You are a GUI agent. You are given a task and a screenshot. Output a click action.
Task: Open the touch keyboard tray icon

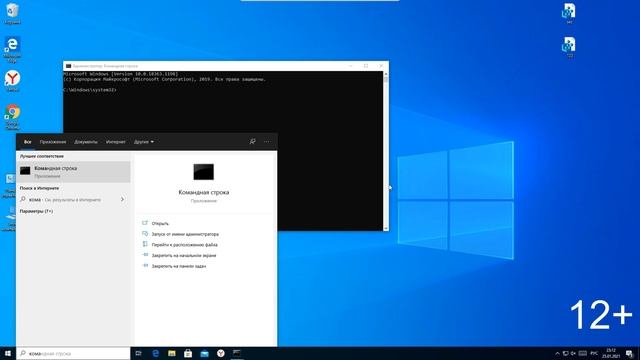point(583,353)
